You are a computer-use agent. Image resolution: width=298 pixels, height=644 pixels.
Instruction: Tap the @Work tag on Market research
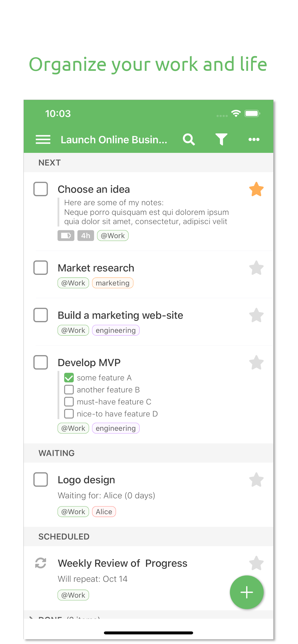73,283
